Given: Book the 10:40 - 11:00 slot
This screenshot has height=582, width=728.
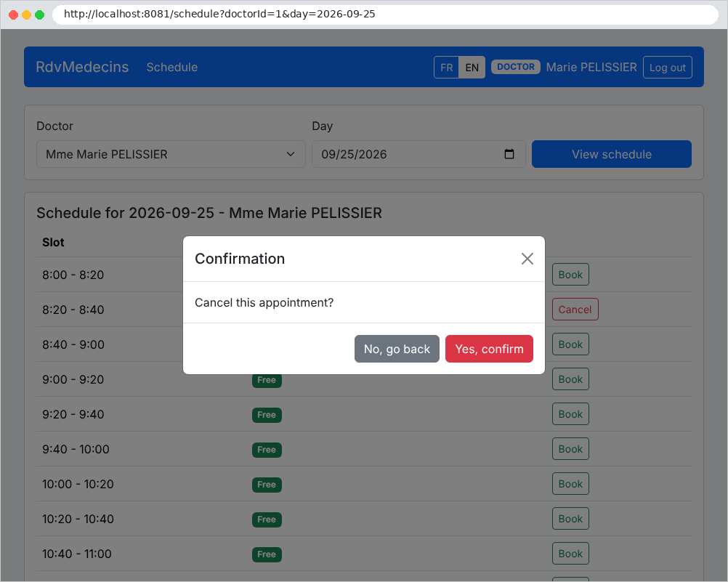Looking at the screenshot, I should coord(570,553).
